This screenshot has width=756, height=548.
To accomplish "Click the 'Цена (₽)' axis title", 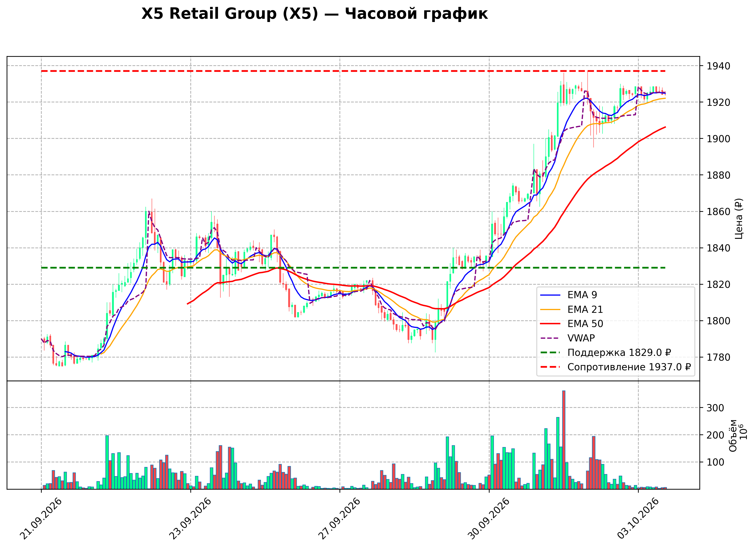I will click(739, 218).
